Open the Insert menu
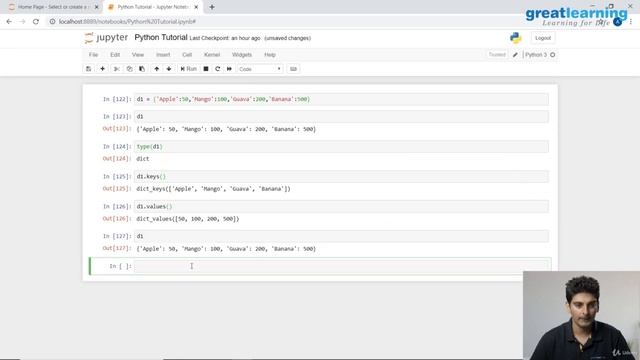The height and width of the screenshot is (360, 640). coord(163,55)
